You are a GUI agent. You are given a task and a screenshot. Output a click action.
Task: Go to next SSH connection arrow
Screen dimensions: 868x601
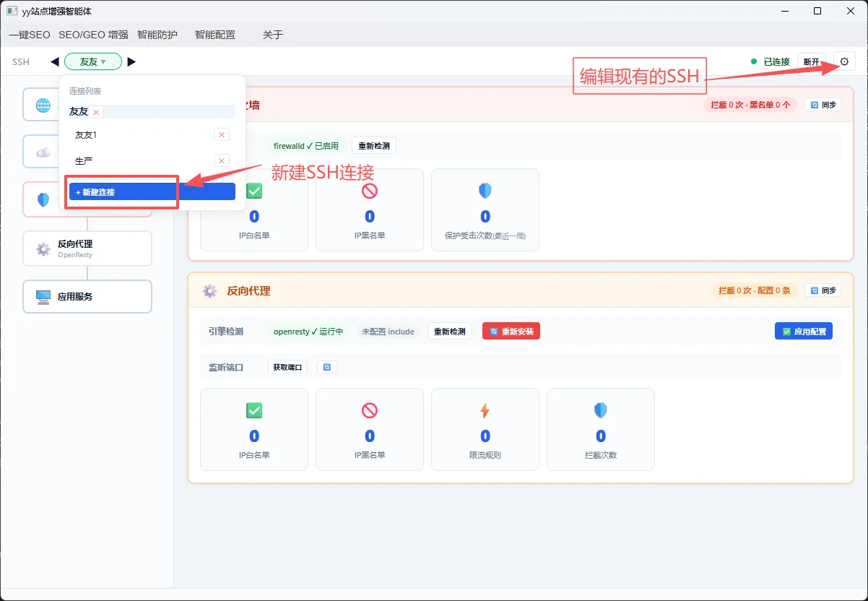(x=131, y=62)
